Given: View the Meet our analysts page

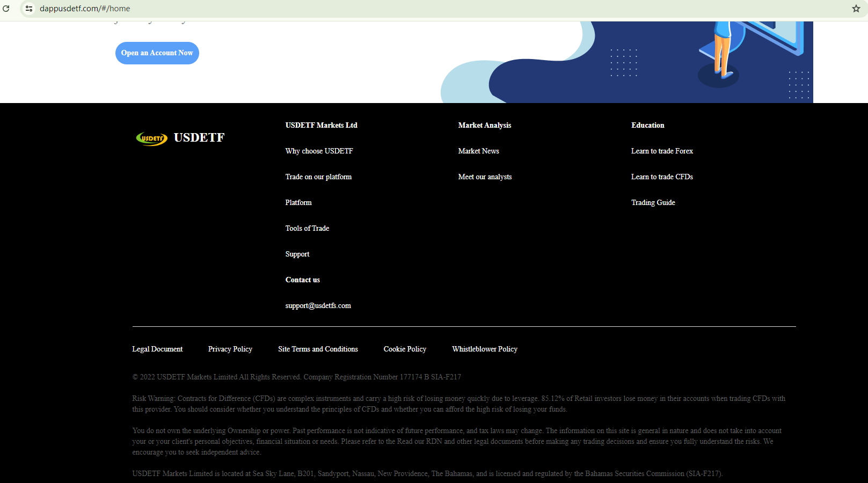Looking at the screenshot, I should 485,177.
